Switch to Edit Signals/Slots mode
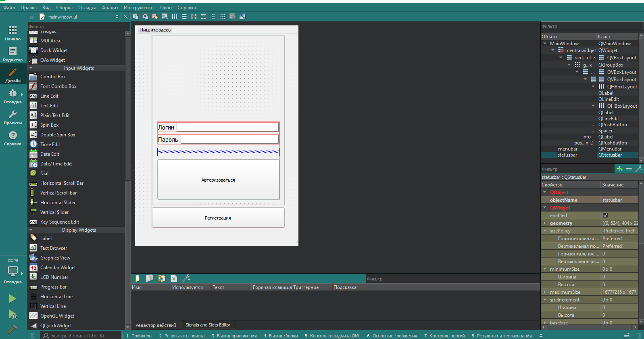Image resolution: width=644 pixels, height=339 pixels. (146, 17)
